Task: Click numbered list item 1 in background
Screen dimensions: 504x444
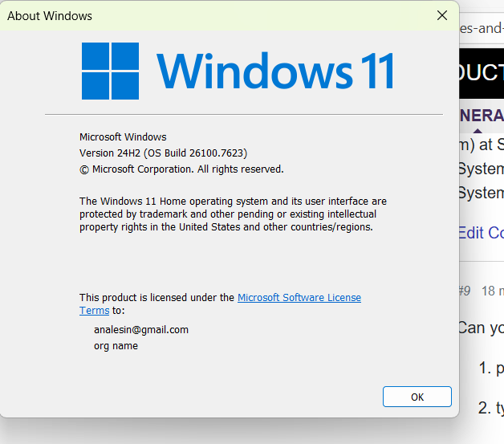Action: (x=490, y=369)
